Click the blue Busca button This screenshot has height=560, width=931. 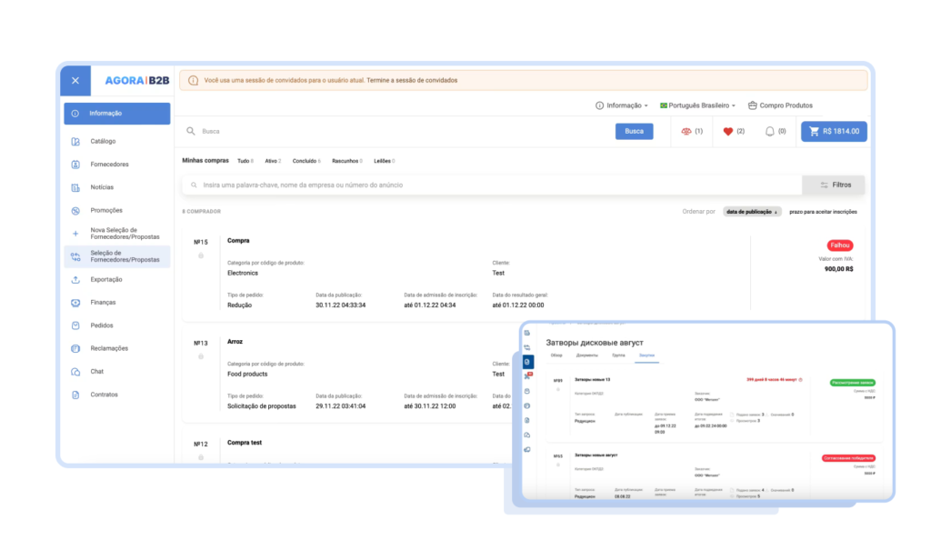[634, 131]
